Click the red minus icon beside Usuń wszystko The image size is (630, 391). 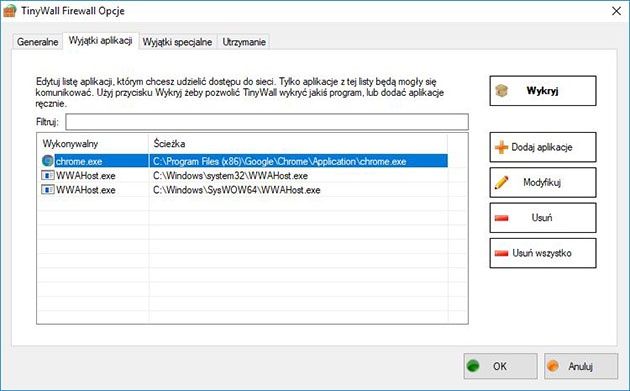[501, 253]
